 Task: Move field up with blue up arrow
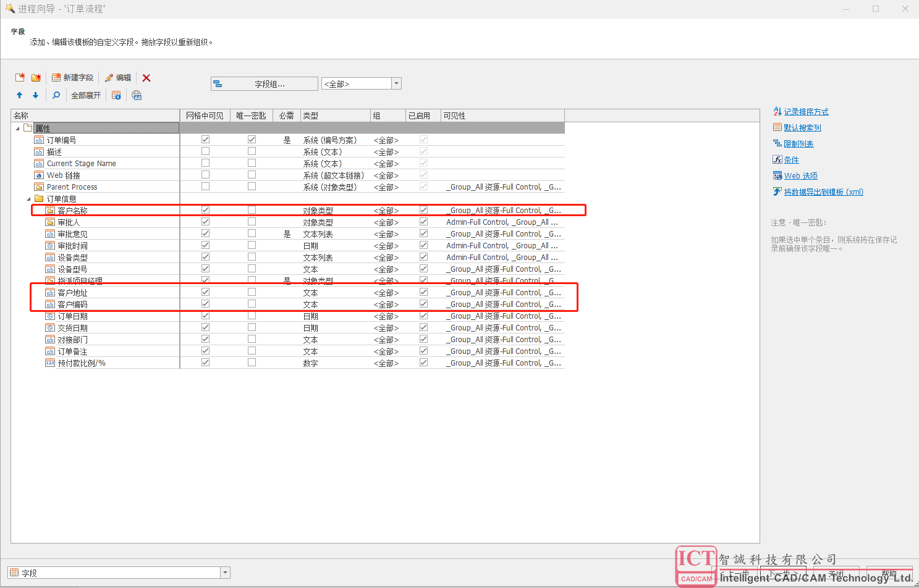click(x=19, y=95)
